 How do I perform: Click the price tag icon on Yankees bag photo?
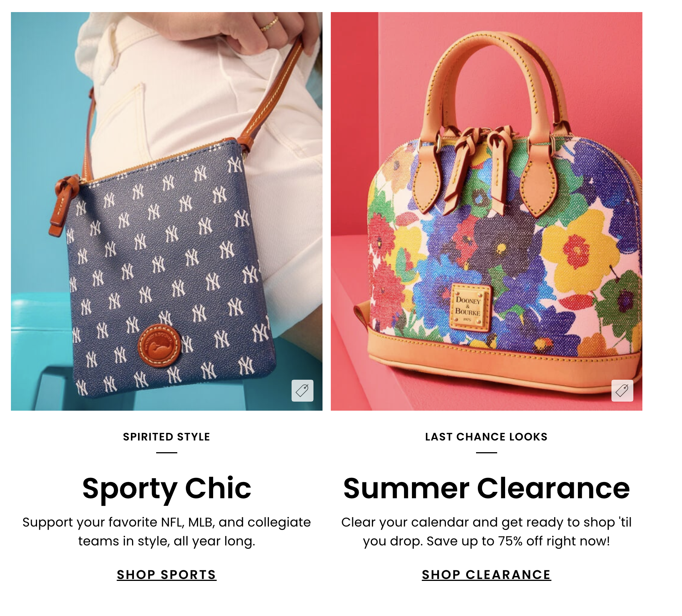tap(302, 390)
